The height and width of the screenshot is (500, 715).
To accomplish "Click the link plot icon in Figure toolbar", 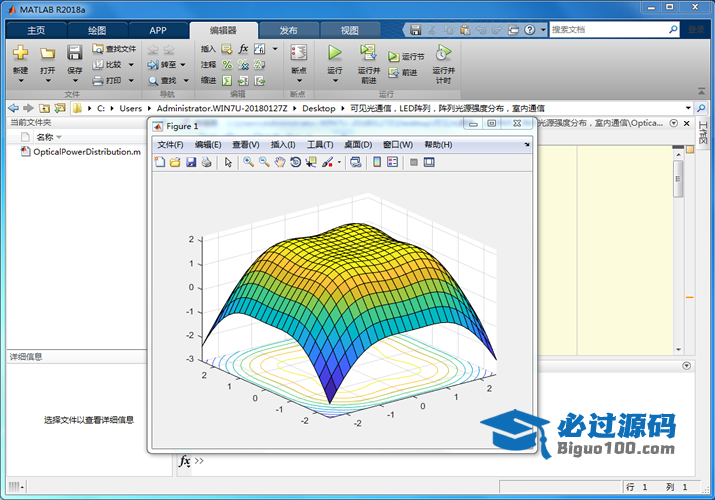I will (355, 162).
